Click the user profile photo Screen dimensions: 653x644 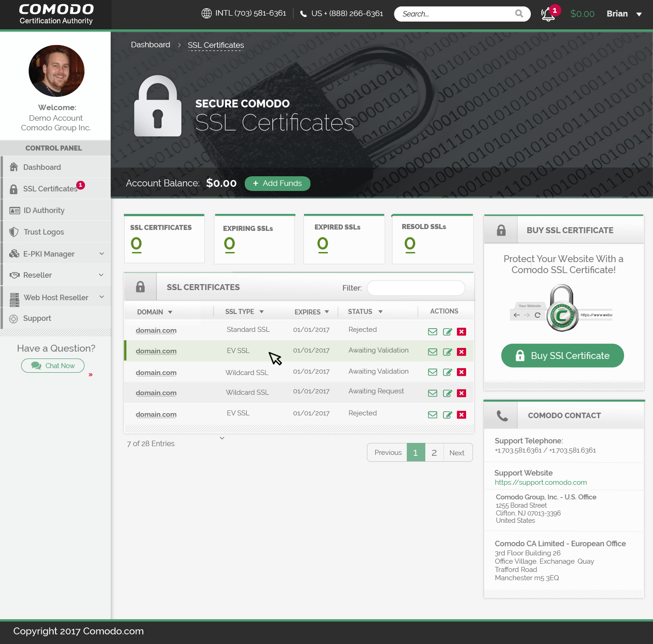click(56, 71)
